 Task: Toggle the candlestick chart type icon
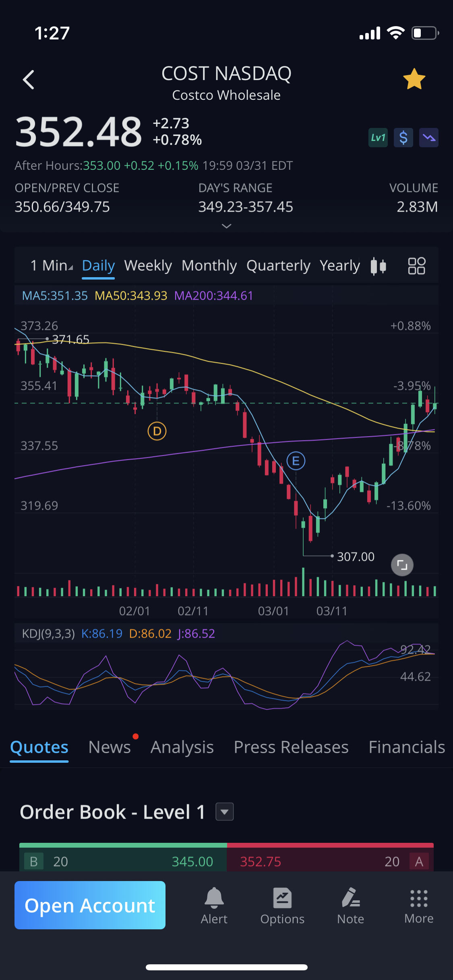point(378,266)
